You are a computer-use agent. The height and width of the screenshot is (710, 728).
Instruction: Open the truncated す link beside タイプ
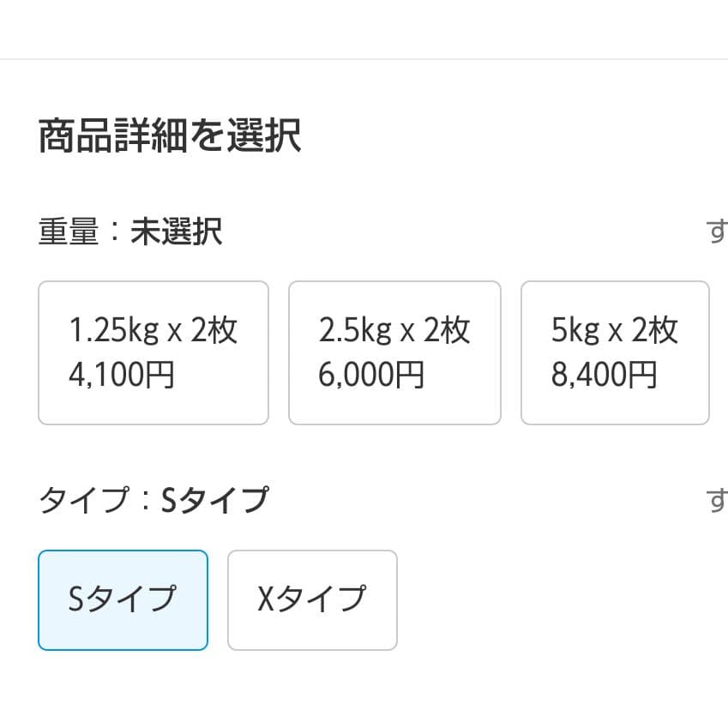[x=717, y=500]
